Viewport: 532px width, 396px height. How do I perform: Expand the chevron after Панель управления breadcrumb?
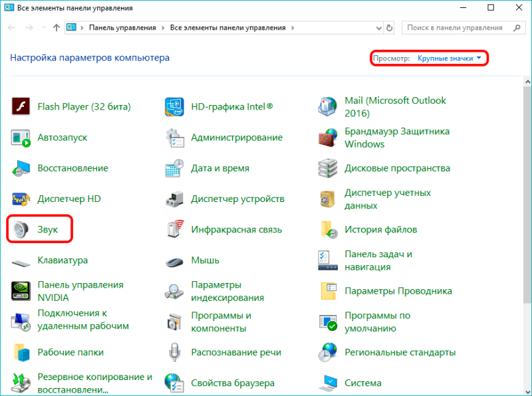pos(163,28)
